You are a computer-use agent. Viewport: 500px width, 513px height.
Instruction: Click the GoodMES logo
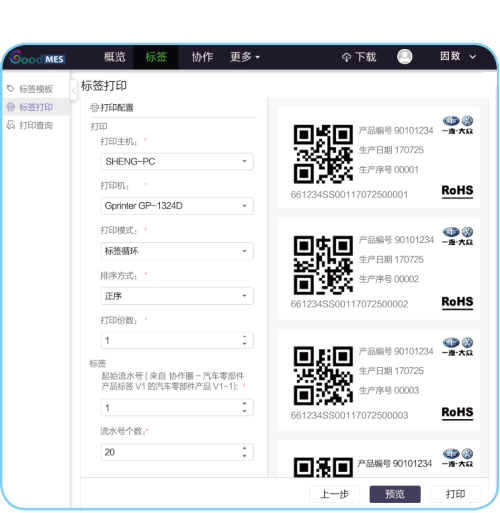tap(37, 58)
